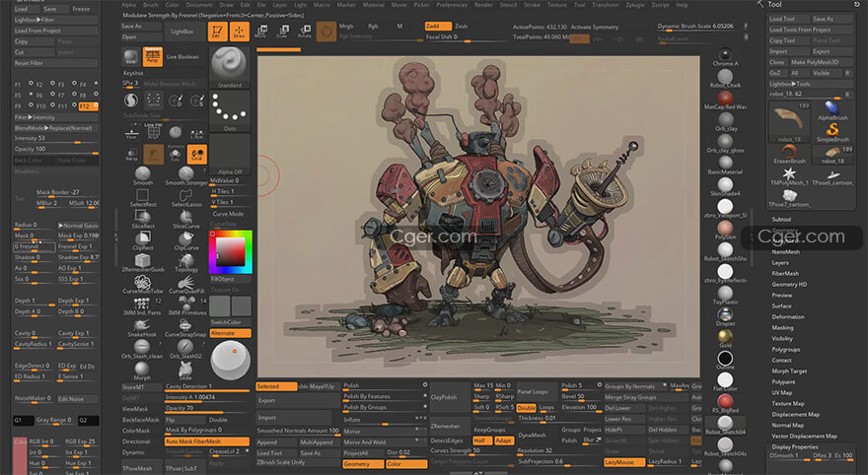Expand the Layers section

780,263
